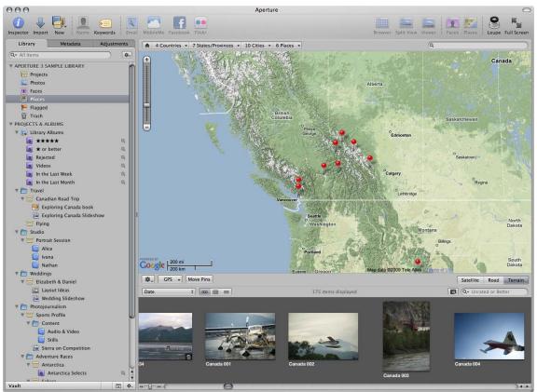Zoom out map with minus button
This screenshot has width=537, height=392.
pyautogui.click(x=146, y=127)
